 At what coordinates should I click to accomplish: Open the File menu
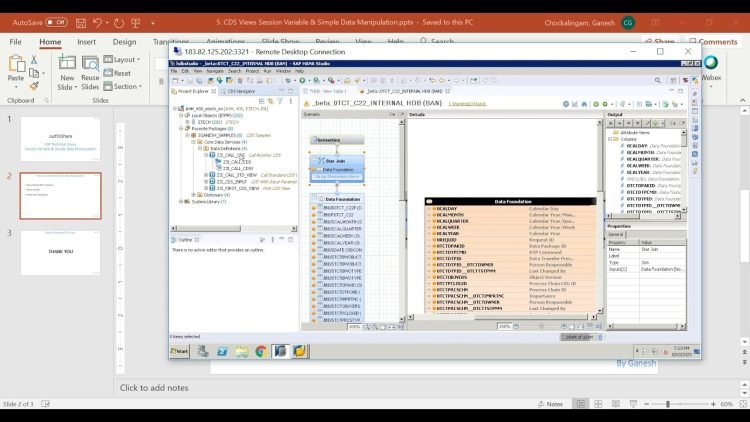click(16, 42)
